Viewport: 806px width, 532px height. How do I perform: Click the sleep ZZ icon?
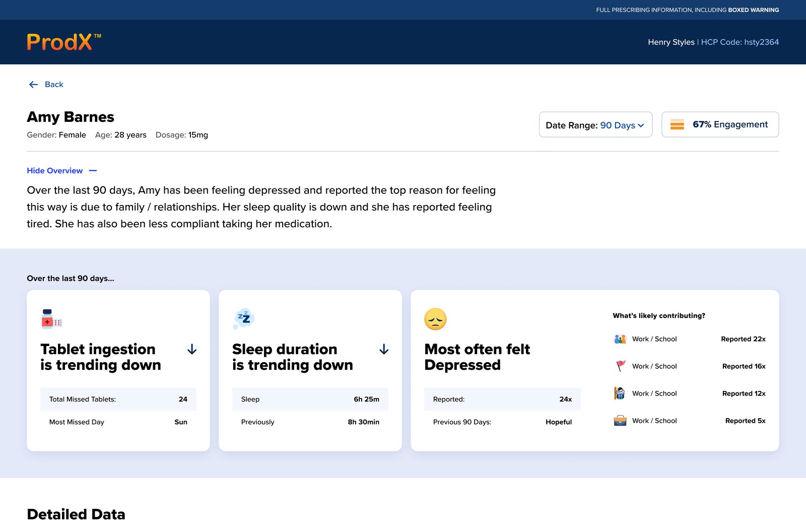pyautogui.click(x=244, y=318)
